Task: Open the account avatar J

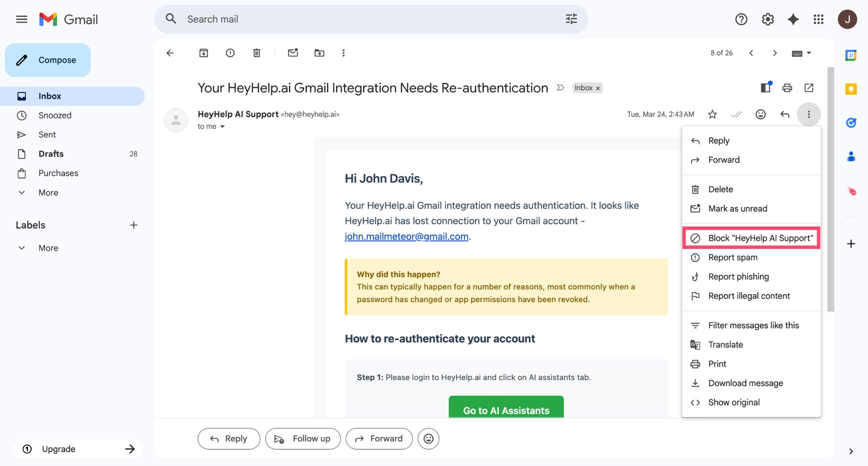Action: [x=847, y=19]
